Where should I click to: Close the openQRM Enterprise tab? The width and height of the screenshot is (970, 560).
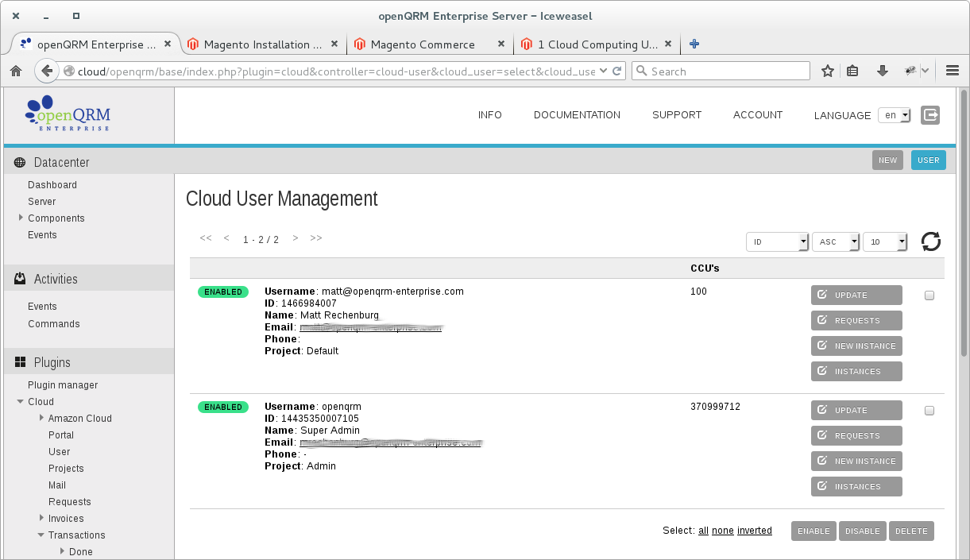167,44
